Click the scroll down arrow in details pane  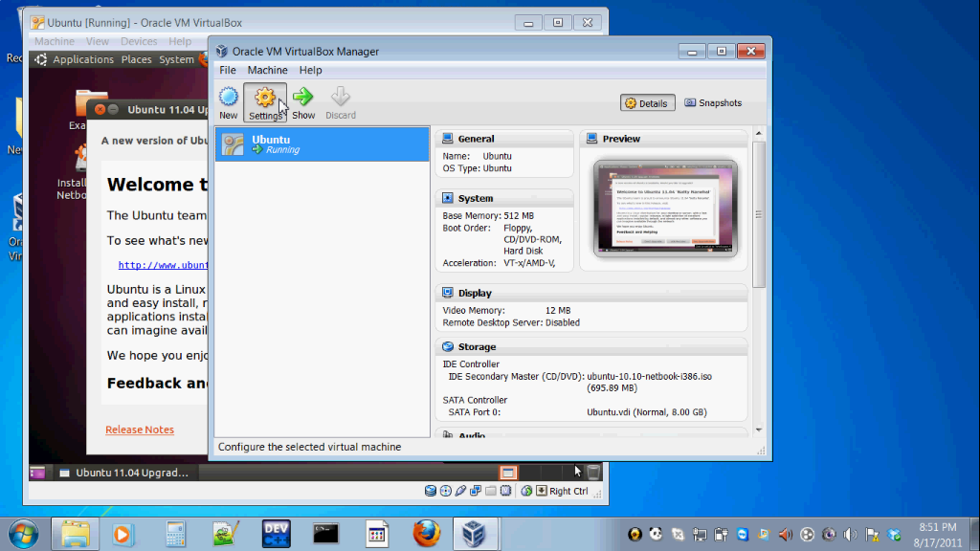pos(759,430)
